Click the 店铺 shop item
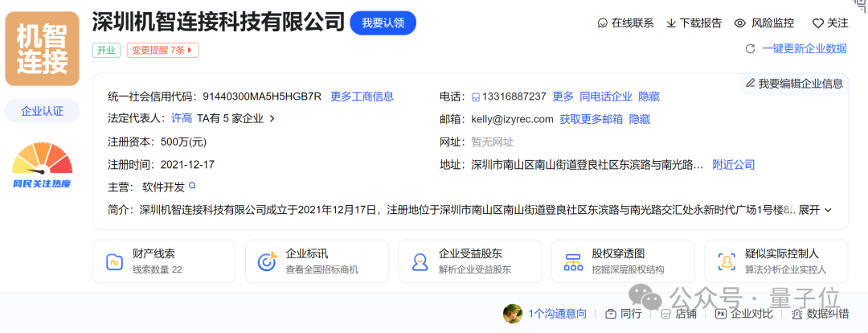This screenshot has width=868, height=333. [x=678, y=314]
